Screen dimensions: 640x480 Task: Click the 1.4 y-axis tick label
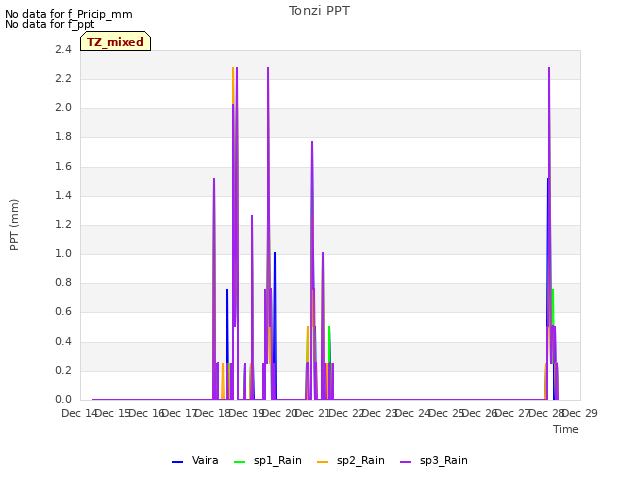click(x=63, y=196)
